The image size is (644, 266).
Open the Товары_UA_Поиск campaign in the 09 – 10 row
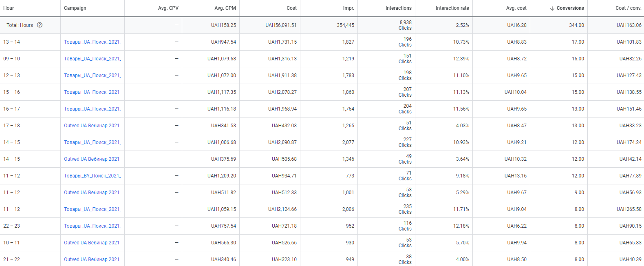pyautogui.click(x=93, y=59)
